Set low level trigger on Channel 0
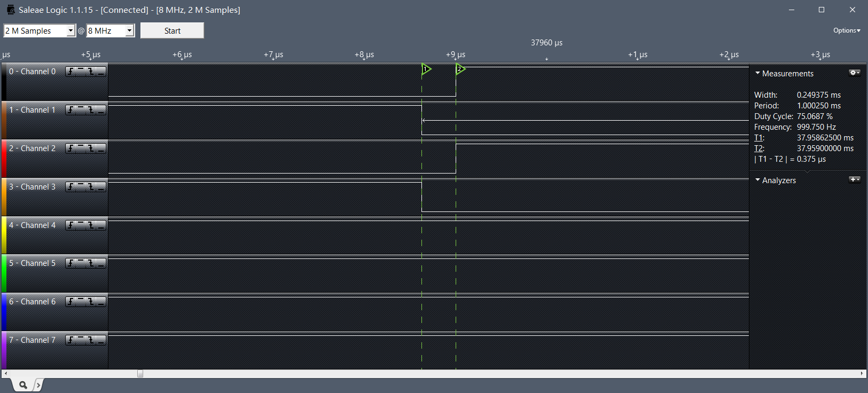 click(101, 72)
